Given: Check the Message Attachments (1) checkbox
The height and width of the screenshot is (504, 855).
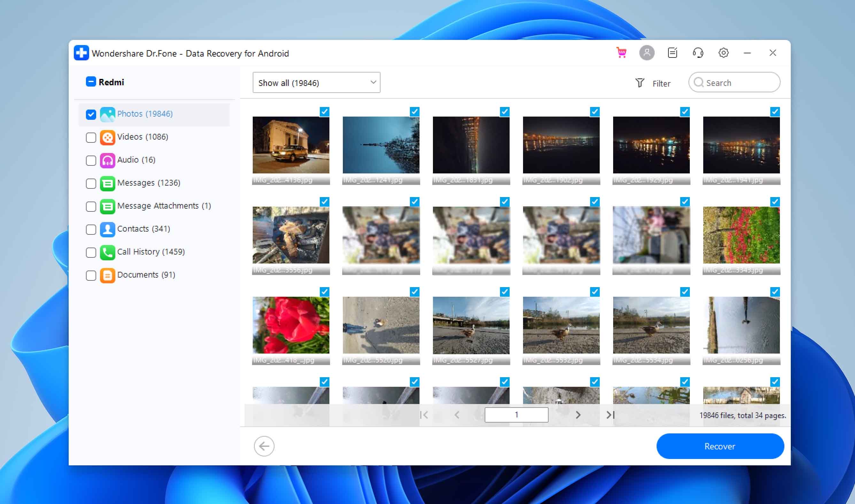Looking at the screenshot, I should pyautogui.click(x=91, y=207).
